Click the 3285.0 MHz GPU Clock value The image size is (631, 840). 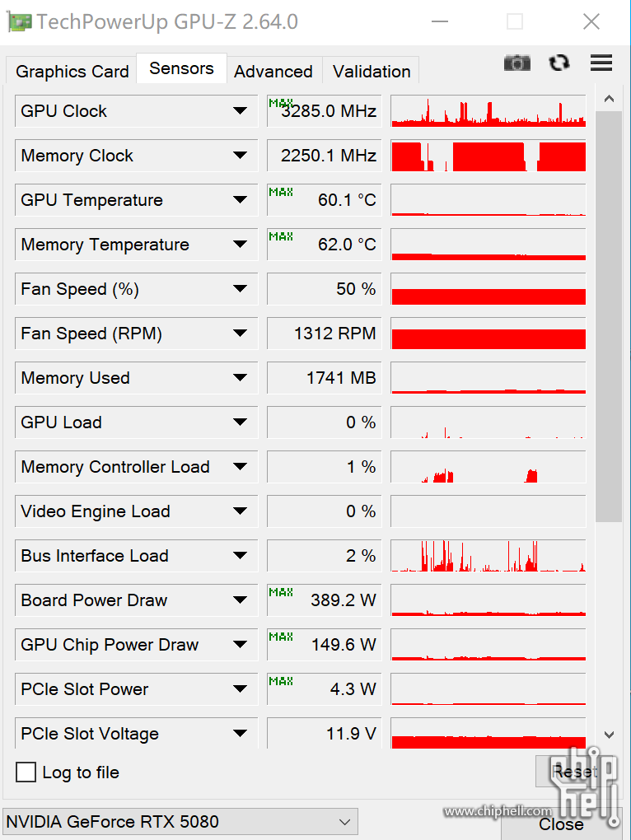(324, 111)
